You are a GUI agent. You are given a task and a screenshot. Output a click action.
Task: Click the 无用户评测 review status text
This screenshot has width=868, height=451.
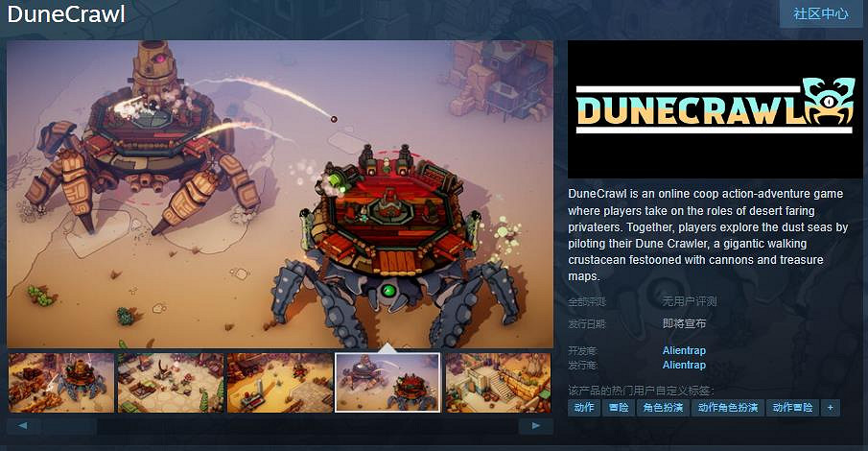[690, 301]
